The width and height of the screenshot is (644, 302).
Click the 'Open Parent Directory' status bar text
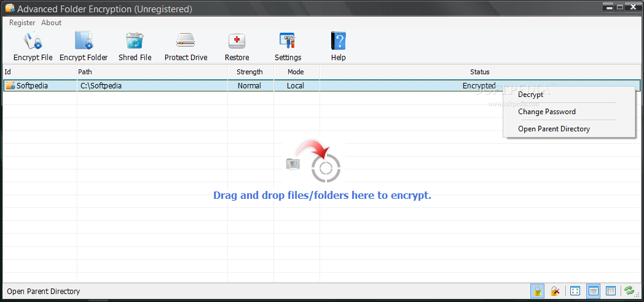tap(44, 292)
